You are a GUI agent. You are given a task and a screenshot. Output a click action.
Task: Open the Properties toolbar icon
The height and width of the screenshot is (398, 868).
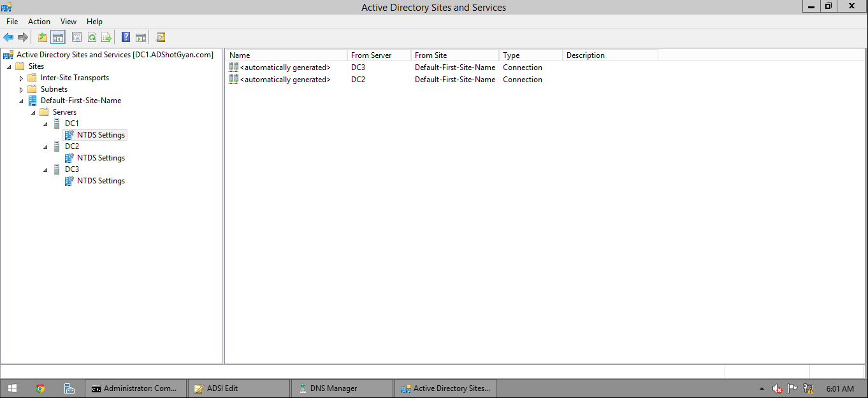coord(77,38)
